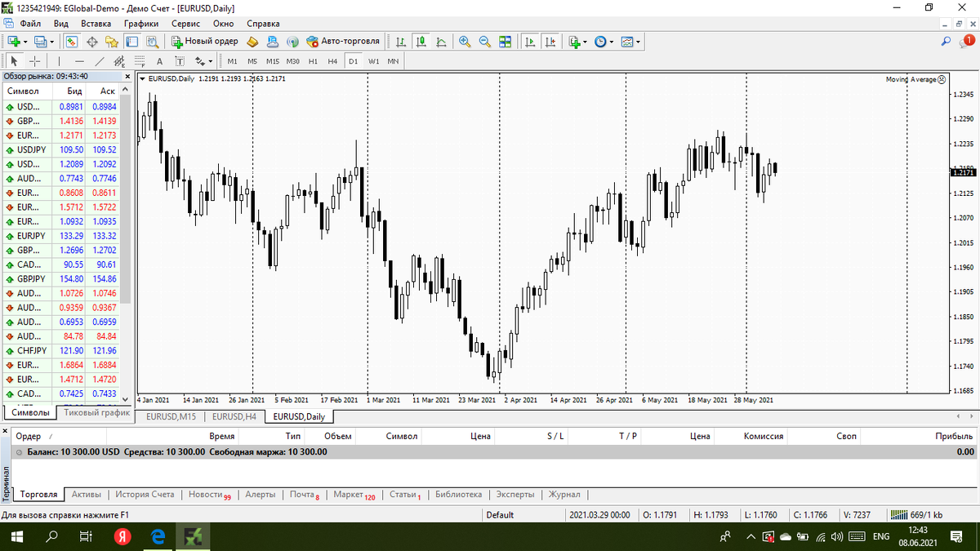Expand the New Chart dropdown arrow
980x551 pixels.
coord(25,42)
